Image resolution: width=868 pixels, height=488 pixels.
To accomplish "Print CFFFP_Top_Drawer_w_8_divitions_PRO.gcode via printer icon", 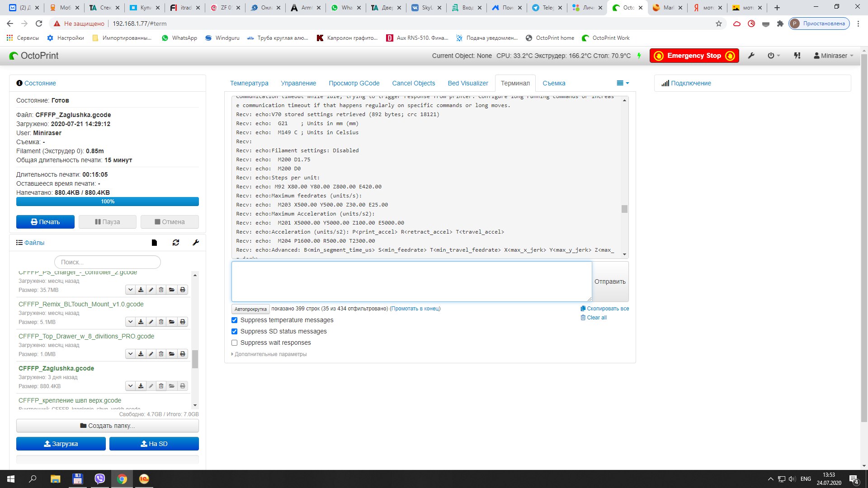I will [183, 354].
